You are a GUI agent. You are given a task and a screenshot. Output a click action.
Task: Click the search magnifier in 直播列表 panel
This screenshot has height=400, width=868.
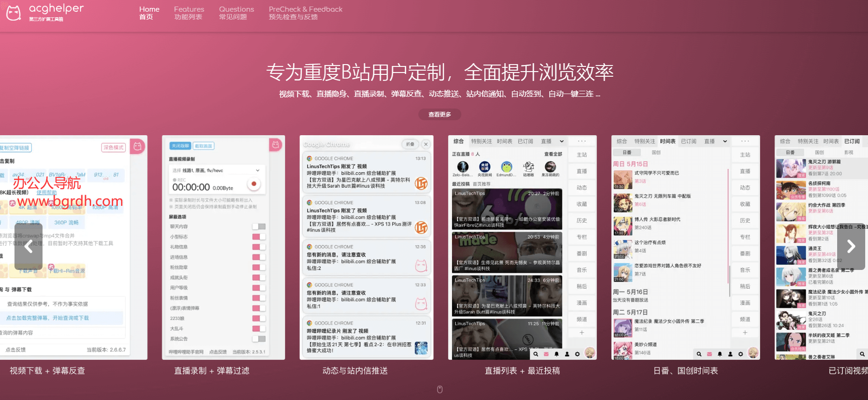pyautogui.click(x=536, y=354)
